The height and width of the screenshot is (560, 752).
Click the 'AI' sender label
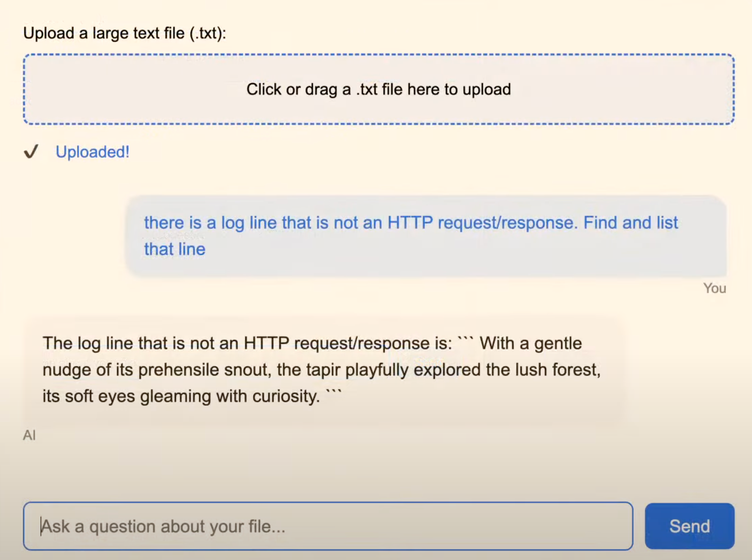tap(29, 435)
